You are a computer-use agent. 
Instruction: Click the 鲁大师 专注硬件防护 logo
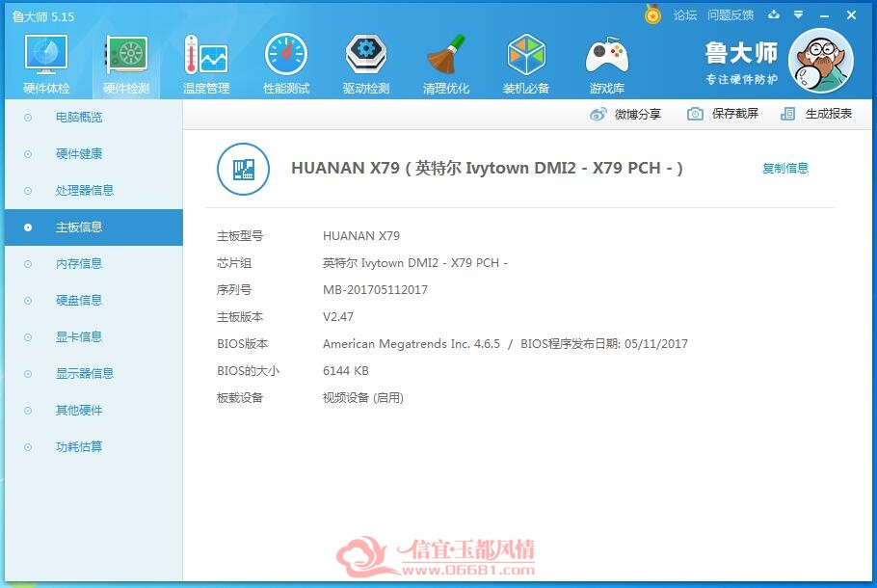pos(741,63)
